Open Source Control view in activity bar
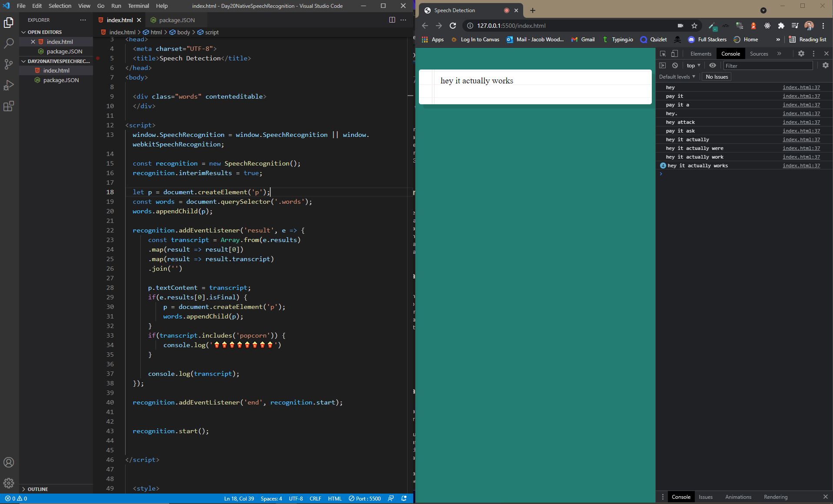 coord(9,64)
